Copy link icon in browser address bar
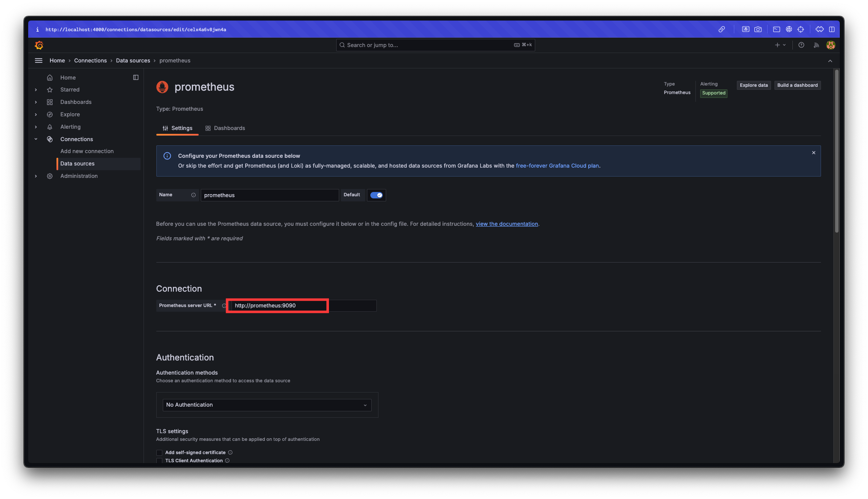This screenshot has width=868, height=499. tap(721, 30)
